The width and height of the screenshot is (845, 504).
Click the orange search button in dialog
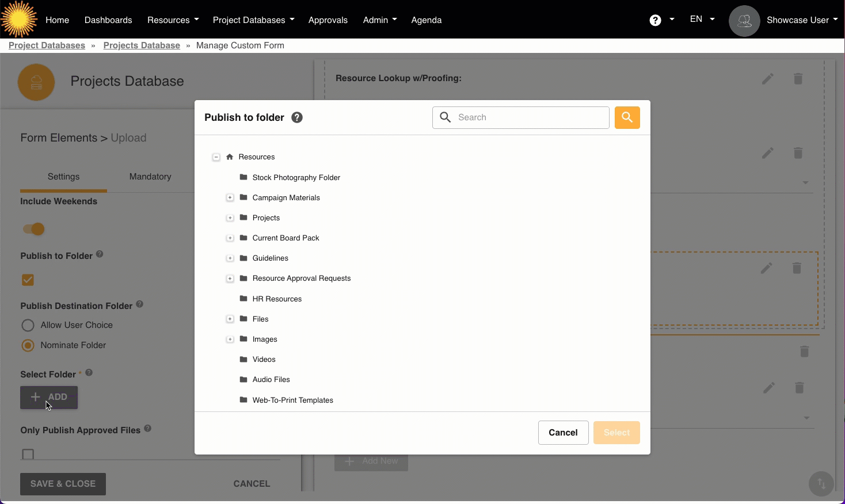click(x=627, y=117)
